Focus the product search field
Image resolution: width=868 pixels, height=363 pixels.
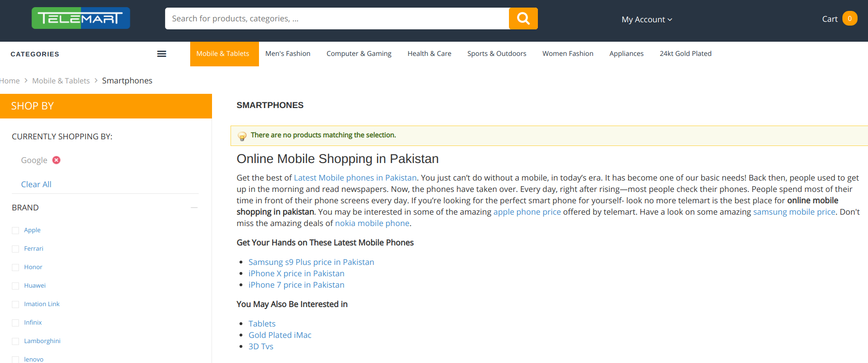(337, 18)
